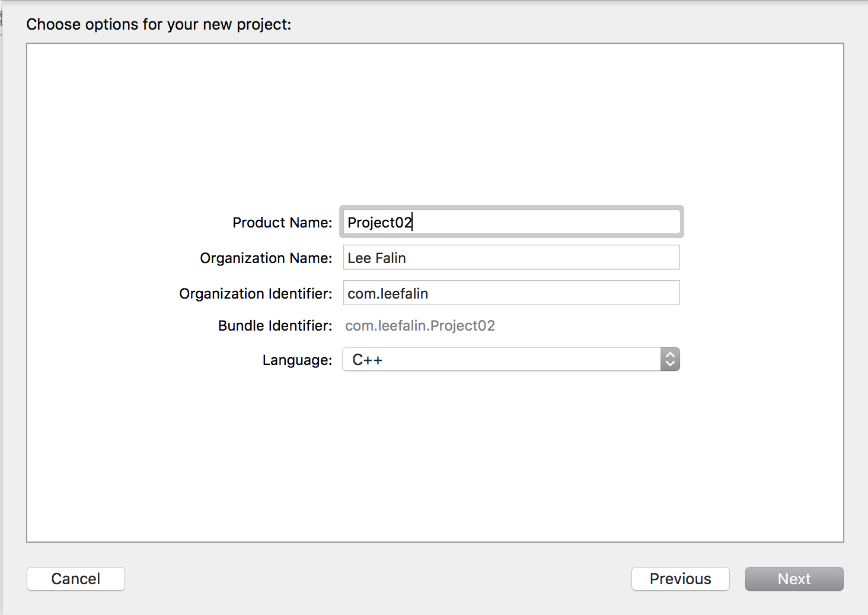
Task: Proceed by clicking the Next button
Action: tap(794, 579)
